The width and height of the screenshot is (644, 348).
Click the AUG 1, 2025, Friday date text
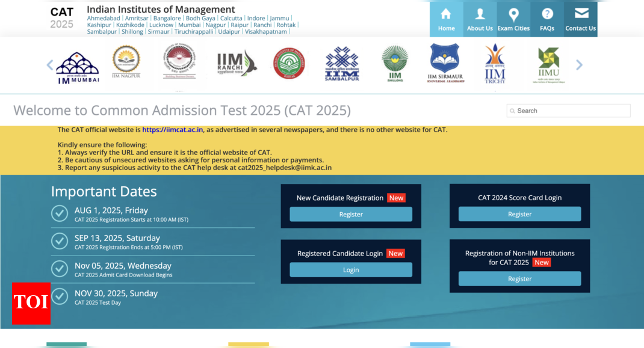point(111,210)
